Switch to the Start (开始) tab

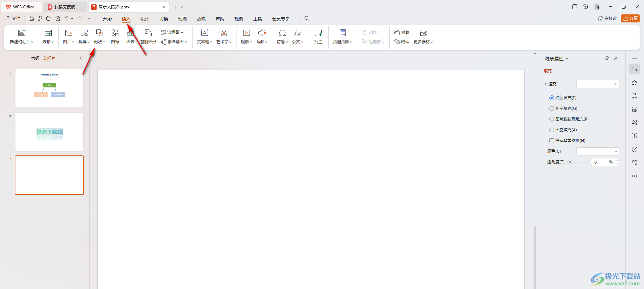(x=107, y=19)
